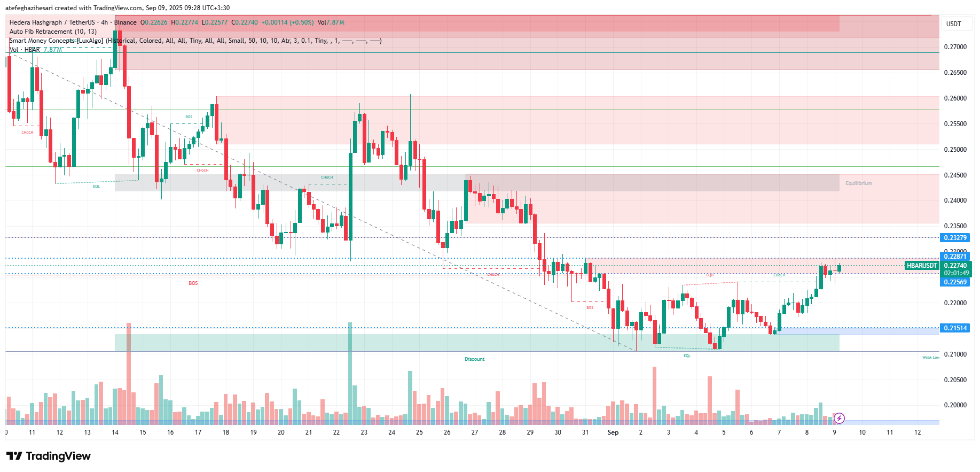
Task: Click the purple lightning bolt event icon
Action: click(839, 418)
